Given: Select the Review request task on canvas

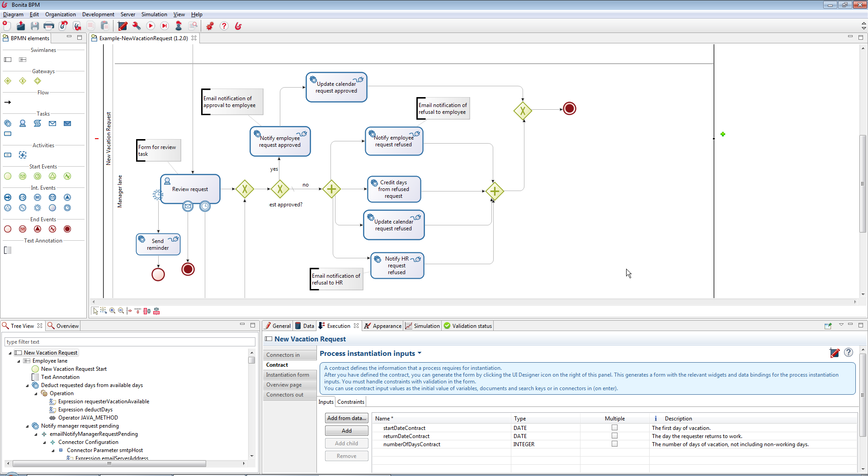Looking at the screenshot, I should coord(190,189).
